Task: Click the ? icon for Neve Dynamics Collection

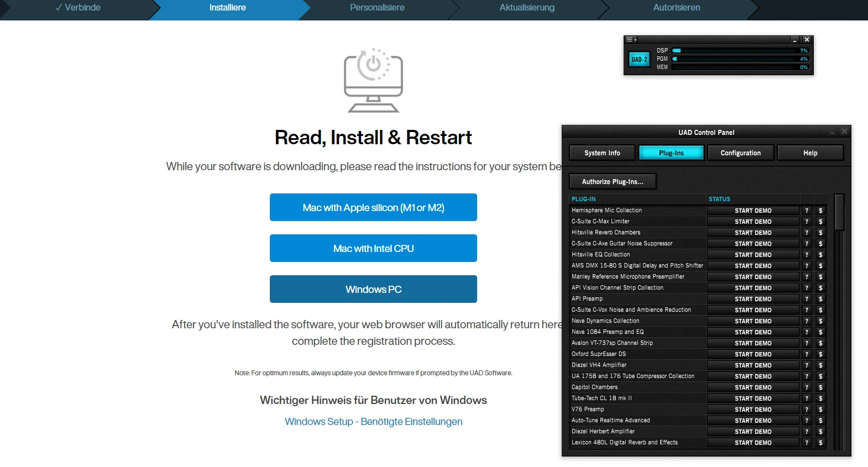Action: (807, 321)
